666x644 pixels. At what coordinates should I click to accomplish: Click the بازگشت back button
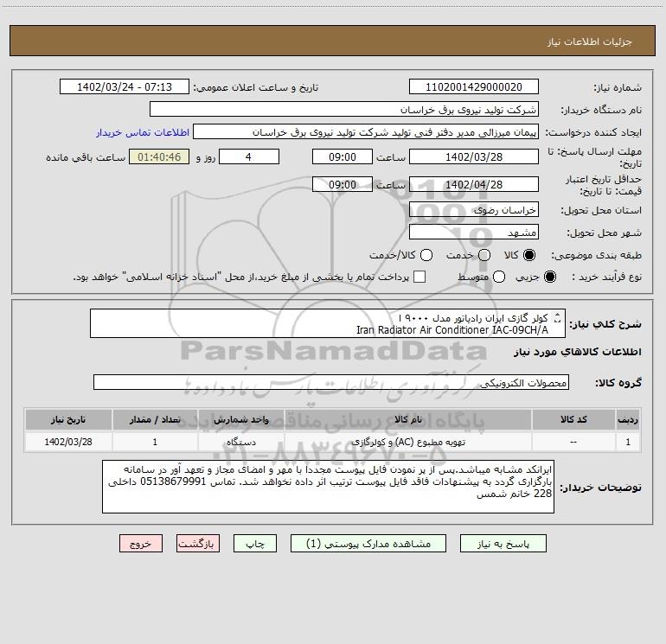click(x=198, y=544)
